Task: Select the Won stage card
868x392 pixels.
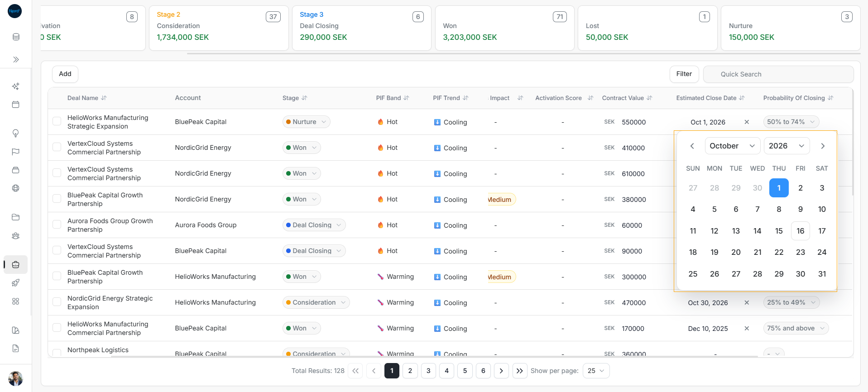Action: coord(504,28)
